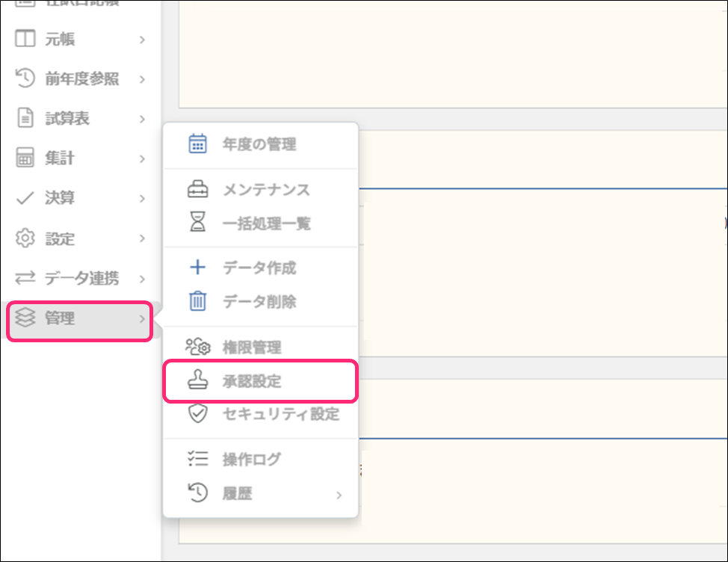Select 集計 in the sidebar

[x=59, y=158]
